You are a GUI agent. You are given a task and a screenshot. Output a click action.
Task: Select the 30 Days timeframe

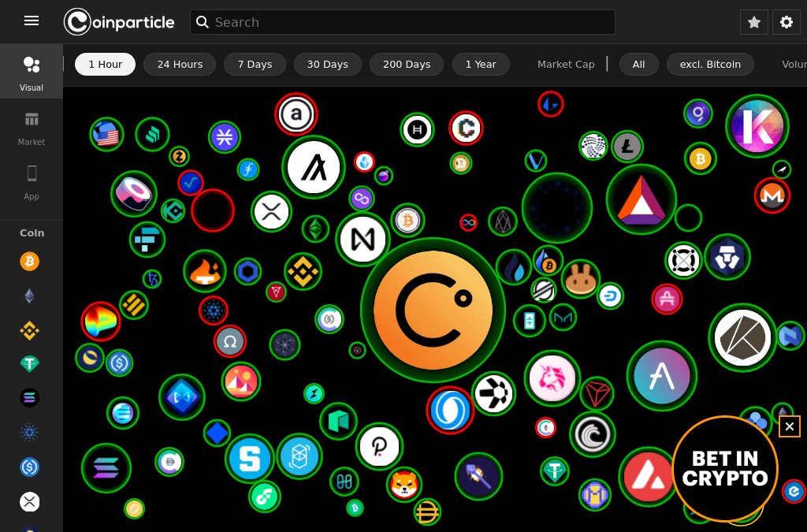[x=327, y=65]
